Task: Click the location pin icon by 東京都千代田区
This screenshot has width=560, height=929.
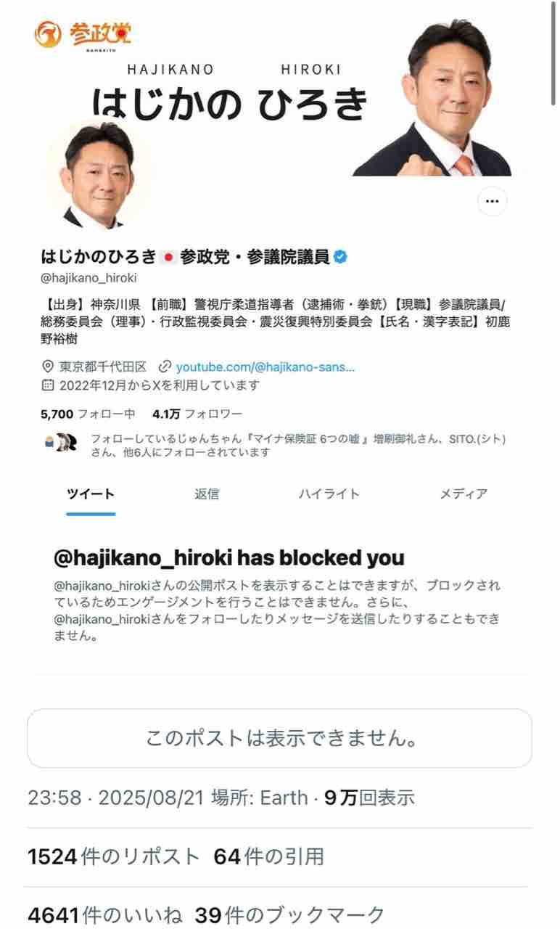Action: pyautogui.click(x=48, y=367)
